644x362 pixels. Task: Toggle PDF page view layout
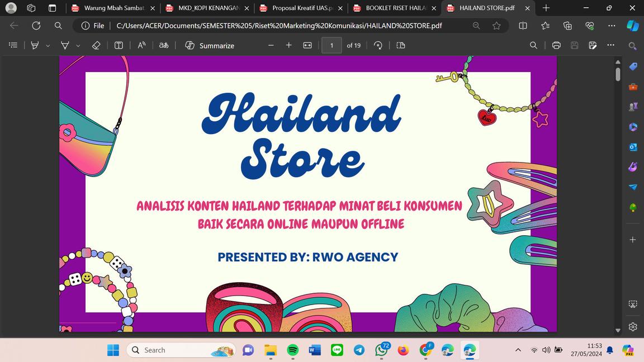[401, 45]
